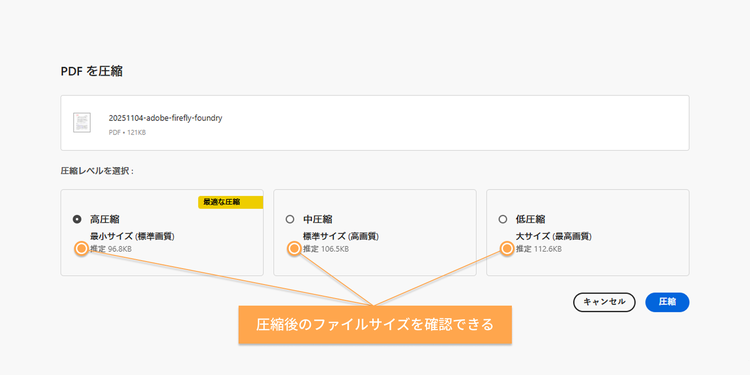Image resolution: width=750 pixels, height=375 pixels.
Task: Click the file name 20251104-adobe-firefly-foundry
Action: coord(165,118)
